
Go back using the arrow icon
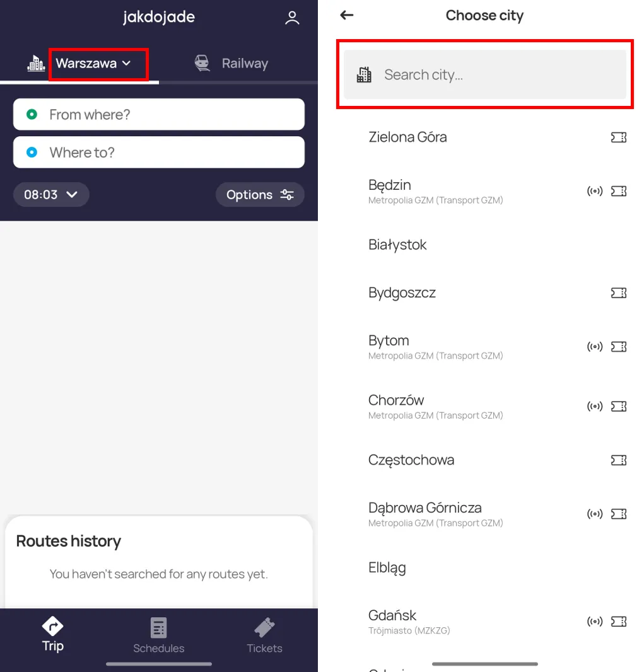coord(346,15)
